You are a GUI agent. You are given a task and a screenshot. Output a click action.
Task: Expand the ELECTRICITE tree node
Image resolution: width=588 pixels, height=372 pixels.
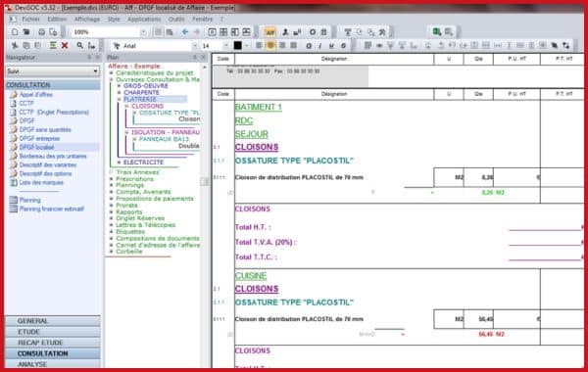coord(119,163)
